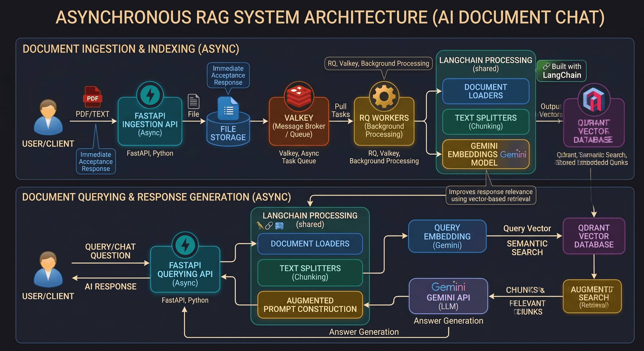Click the lower LANGCHAIN PROCESSING (shared) heading

(310, 220)
